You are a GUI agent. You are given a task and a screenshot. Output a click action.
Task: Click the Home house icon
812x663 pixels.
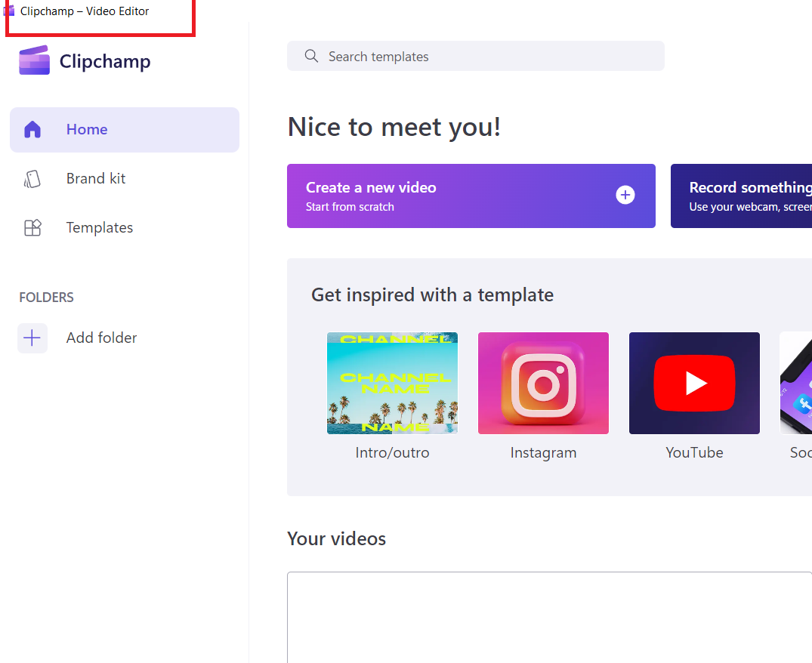[x=32, y=129]
